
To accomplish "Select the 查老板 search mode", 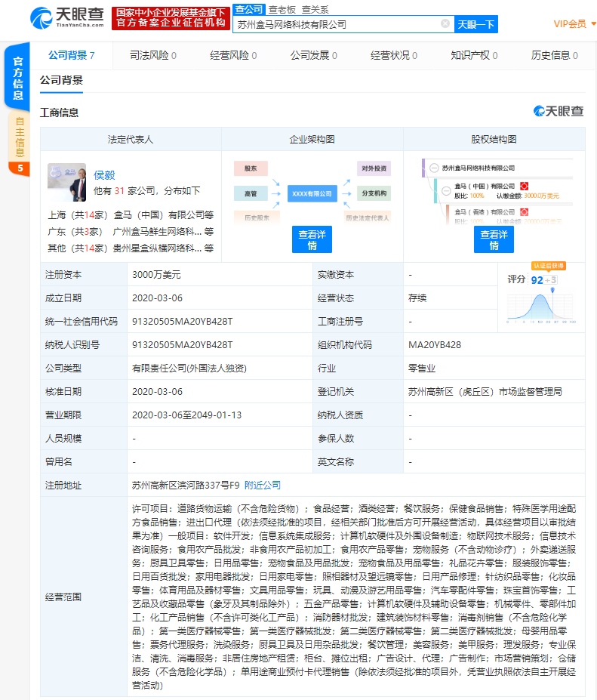I will (282, 9).
